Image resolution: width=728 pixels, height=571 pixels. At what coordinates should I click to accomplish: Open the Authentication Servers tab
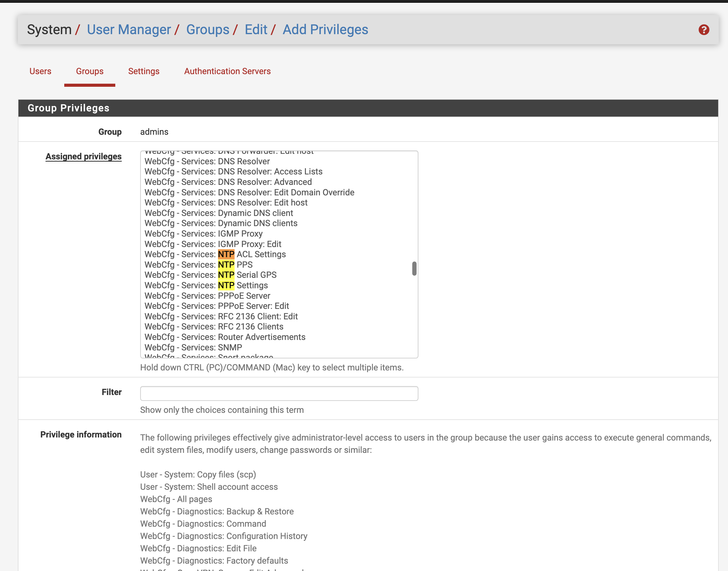tap(227, 71)
